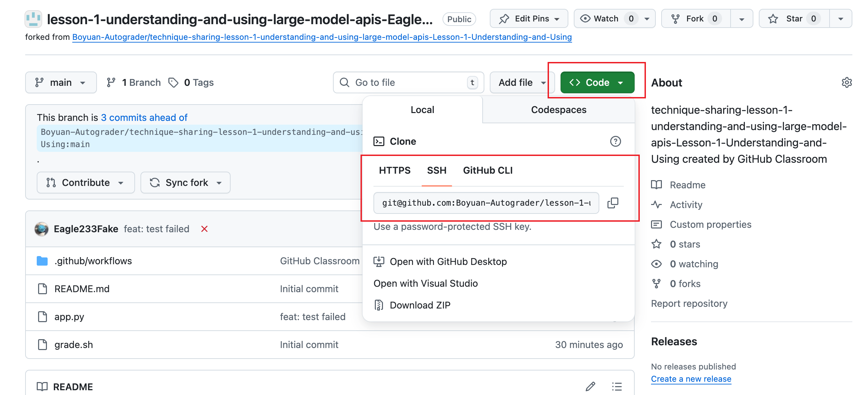The width and height of the screenshot is (868, 395).
Task: Click the failed status red X icon
Action: click(x=204, y=229)
